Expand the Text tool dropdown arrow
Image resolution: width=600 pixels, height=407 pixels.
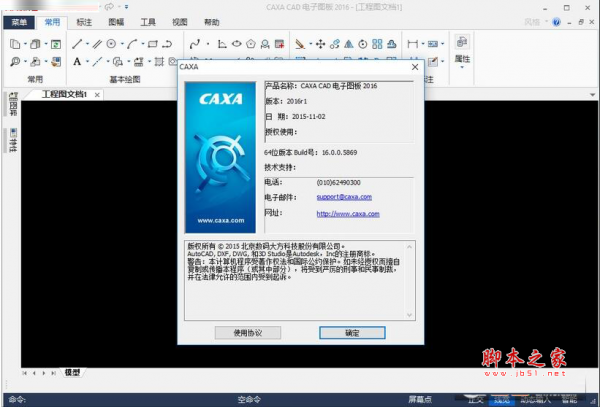(87, 62)
